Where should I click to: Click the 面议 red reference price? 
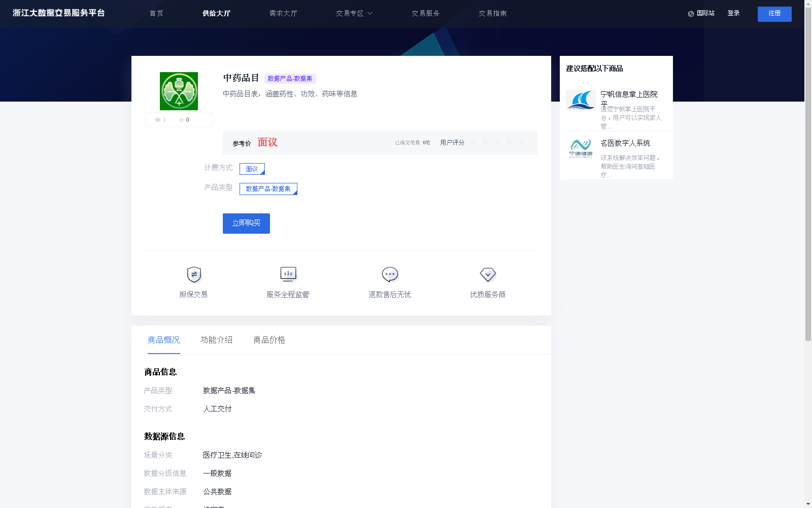coord(267,142)
